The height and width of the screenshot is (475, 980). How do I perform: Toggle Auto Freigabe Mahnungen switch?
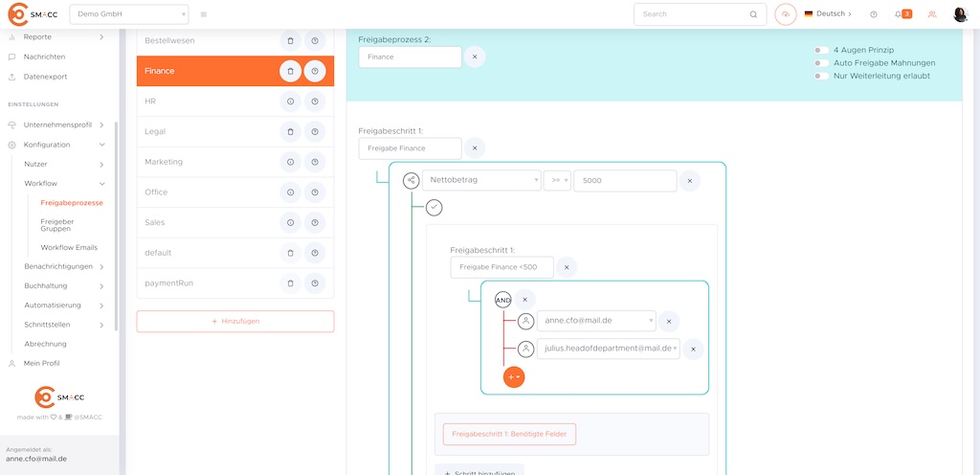pyautogui.click(x=820, y=62)
